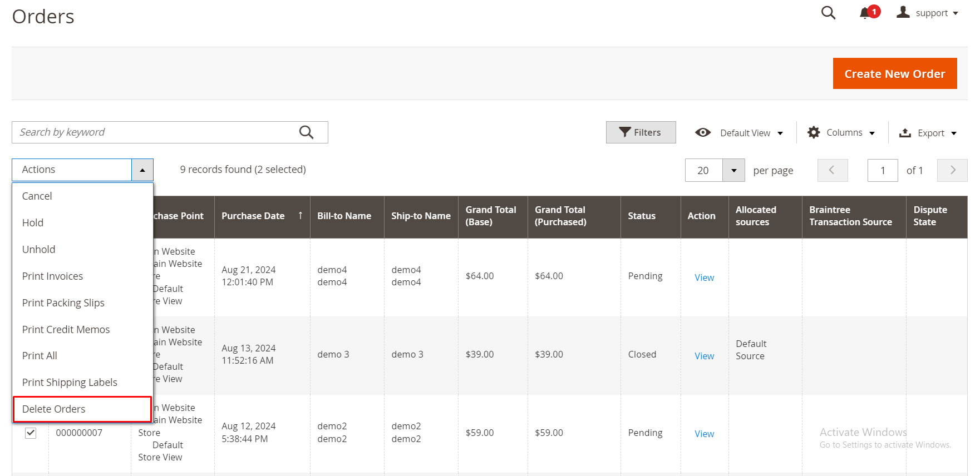Open Default View eye bookmark
Image resolution: width=980 pixels, height=476 pixels.
[x=703, y=132]
